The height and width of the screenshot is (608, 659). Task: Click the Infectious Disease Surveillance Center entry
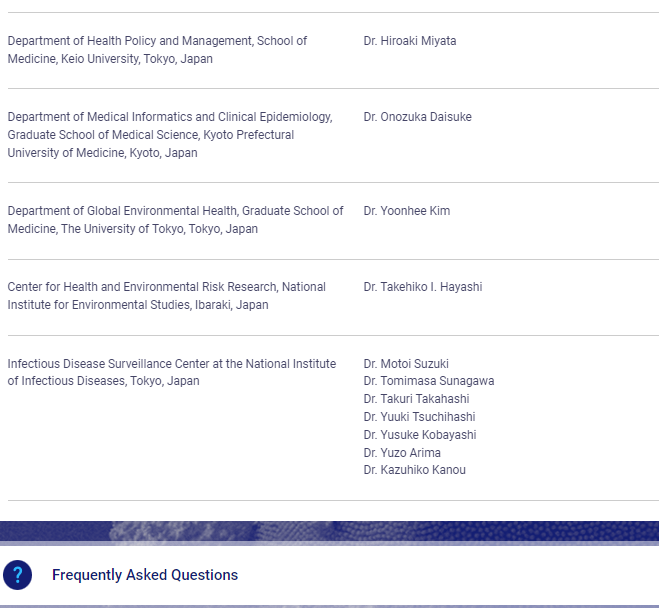tap(171, 364)
